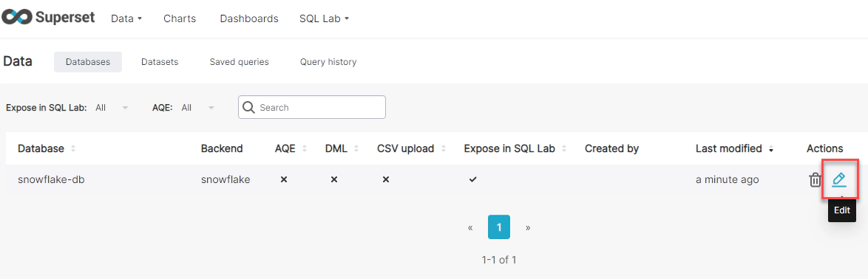Image resolution: width=868 pixels, height=279 pixels.
Task: Click the Superset infinity logo
Action: tap(16, 18)
